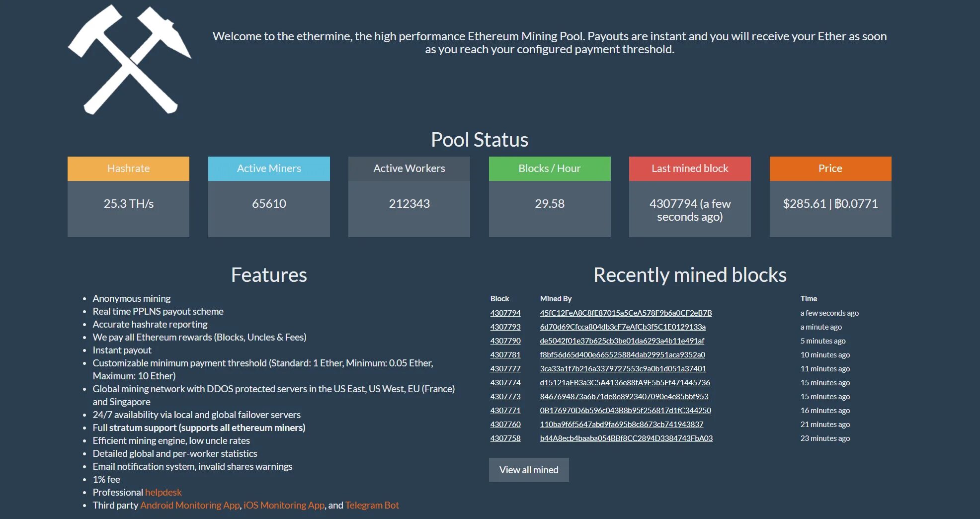Click the Active Miners card header

(269, 169)
